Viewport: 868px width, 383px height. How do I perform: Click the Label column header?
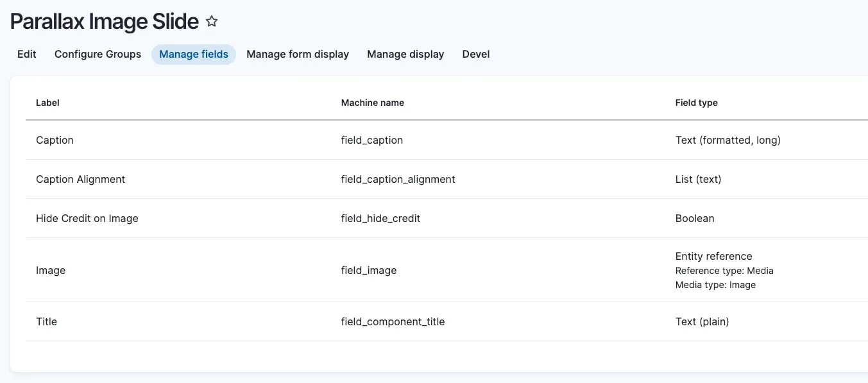(47, 103)
